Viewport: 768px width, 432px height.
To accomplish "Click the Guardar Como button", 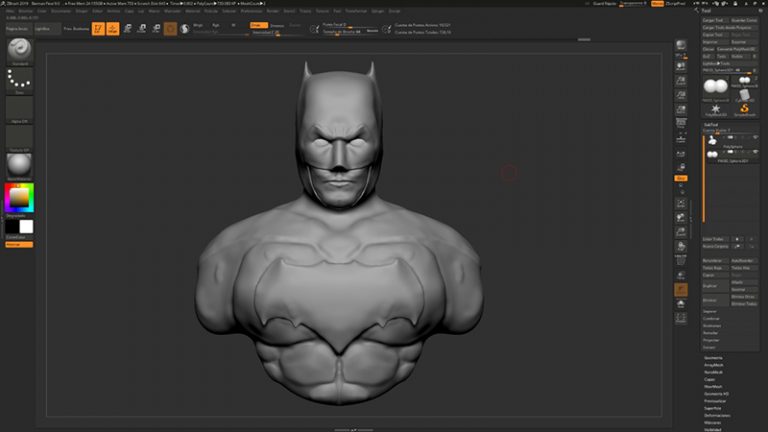I will 744,21.
